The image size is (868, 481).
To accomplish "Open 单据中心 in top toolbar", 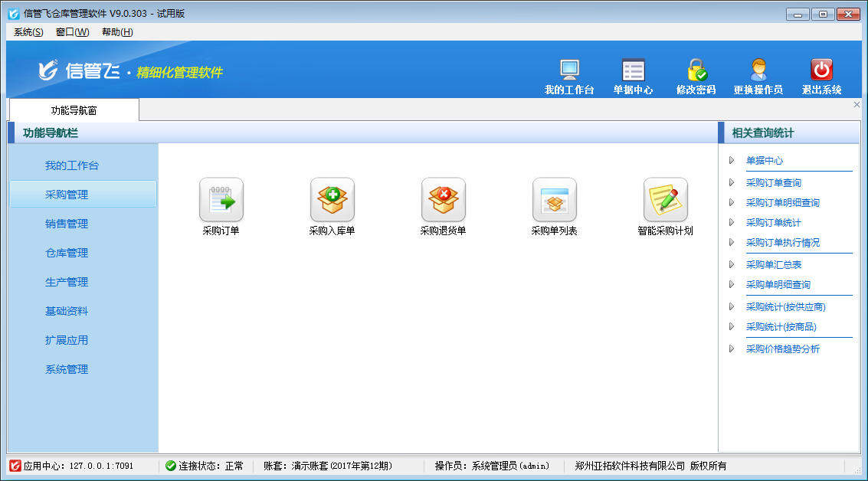I will pyautogui.click(x=633, y=70).
